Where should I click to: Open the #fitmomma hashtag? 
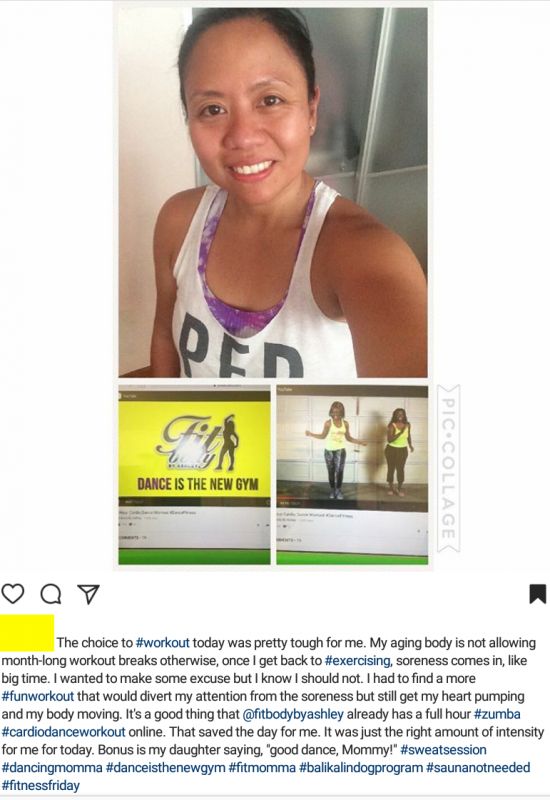click(262, 767)
